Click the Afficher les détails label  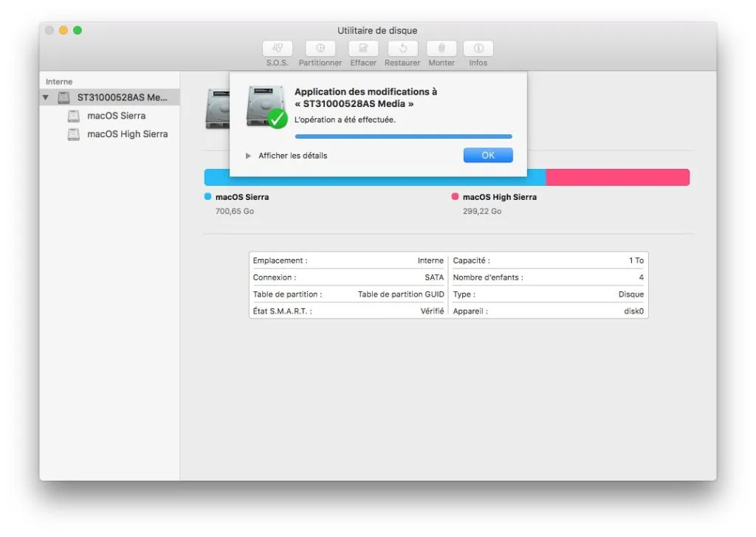[292, 156]
